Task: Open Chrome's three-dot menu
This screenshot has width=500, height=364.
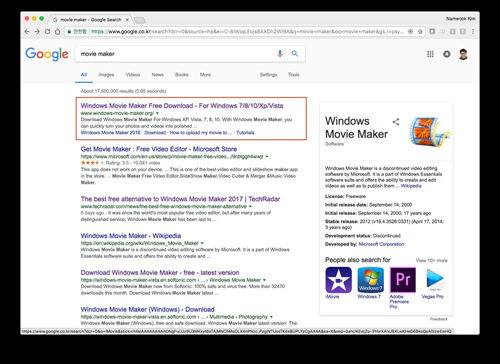Action: click(473, 32)
